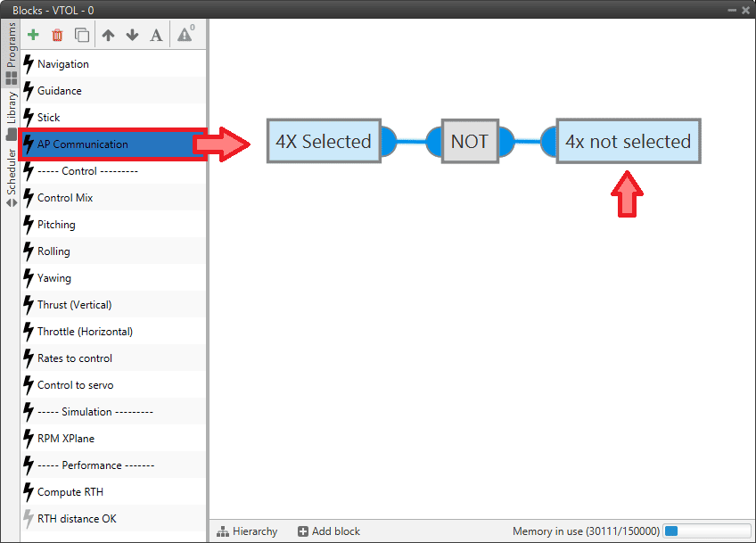Click the duplicate program icon
756x543 pixels.
81,36
